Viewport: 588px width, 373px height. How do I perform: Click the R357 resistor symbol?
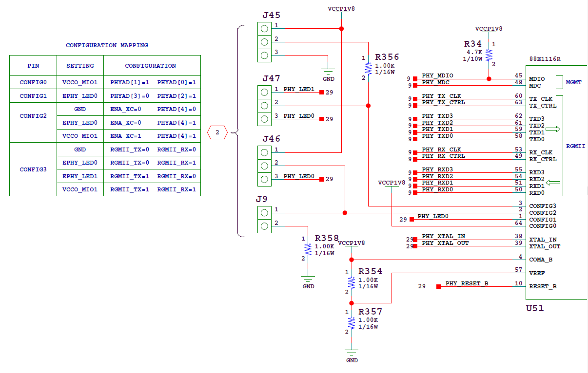[351, 322]
